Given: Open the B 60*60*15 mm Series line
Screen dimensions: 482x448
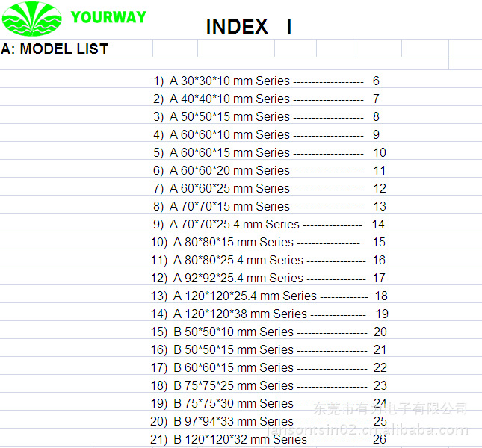Looking at the screenshot, I should (x=233, y=367).
